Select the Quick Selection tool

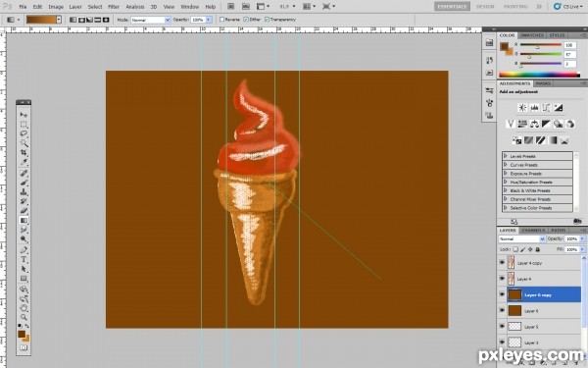click(24, 143)
